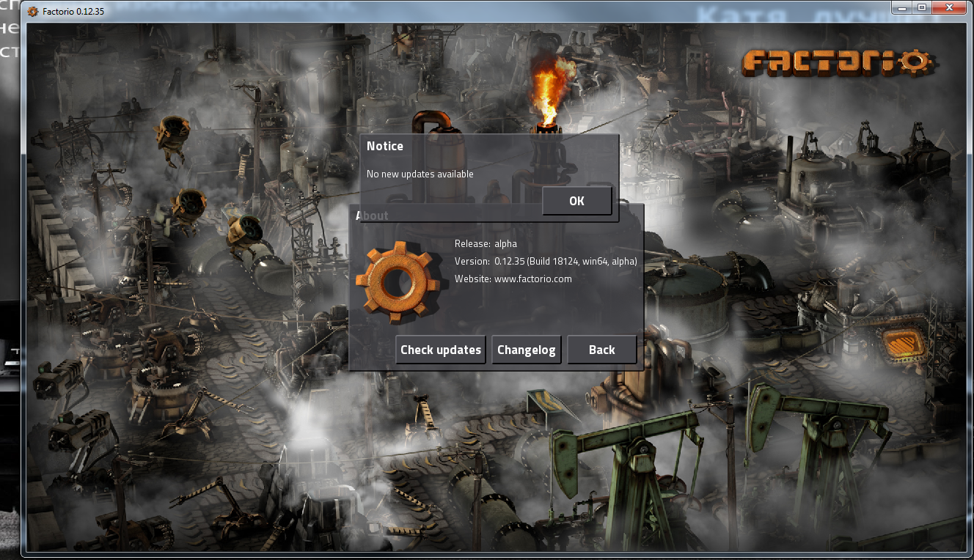This screenshot has height=560, width=974.
Task: Click the 'No new updates available' message
Action: 420,174
